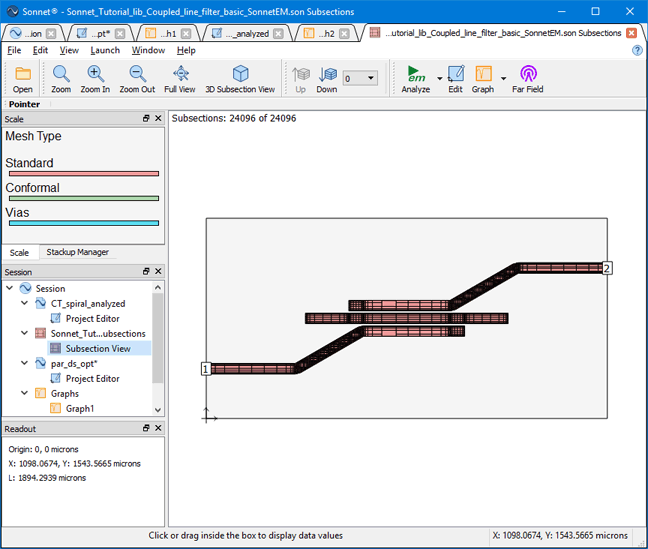The height and width of the screenshot is (549, 648).
Task: Open the File menu
Action: tap(14, 50)
